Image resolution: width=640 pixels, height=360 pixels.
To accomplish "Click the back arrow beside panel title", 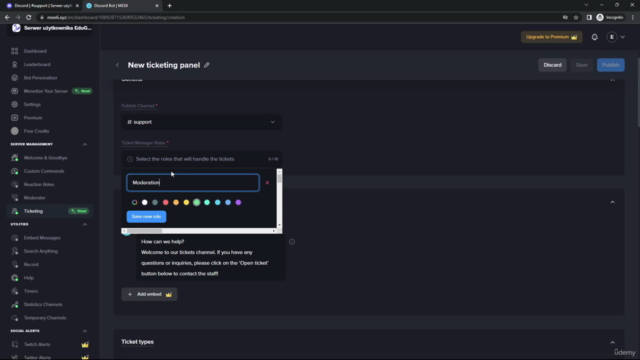I will [x=118, y=65].
